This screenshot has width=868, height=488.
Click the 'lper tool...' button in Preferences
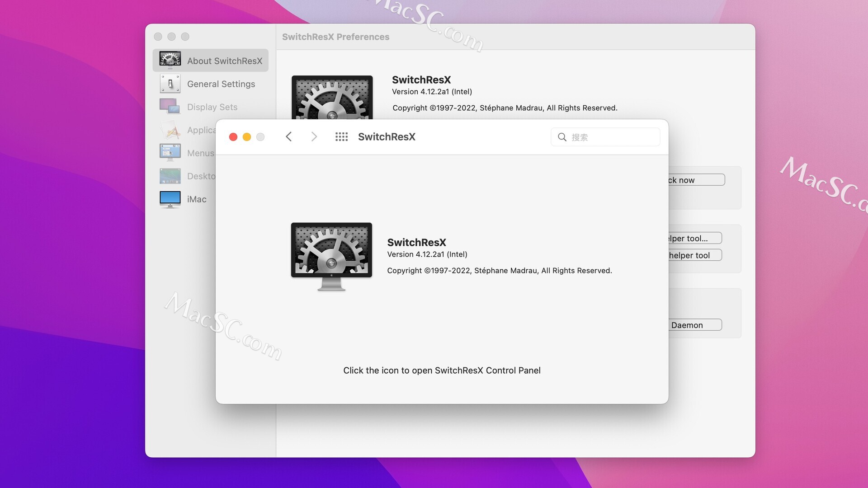pos(695,238)
